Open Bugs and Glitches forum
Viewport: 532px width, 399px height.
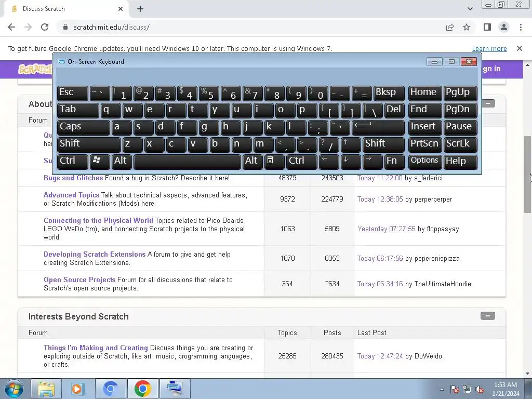[73, 178]
